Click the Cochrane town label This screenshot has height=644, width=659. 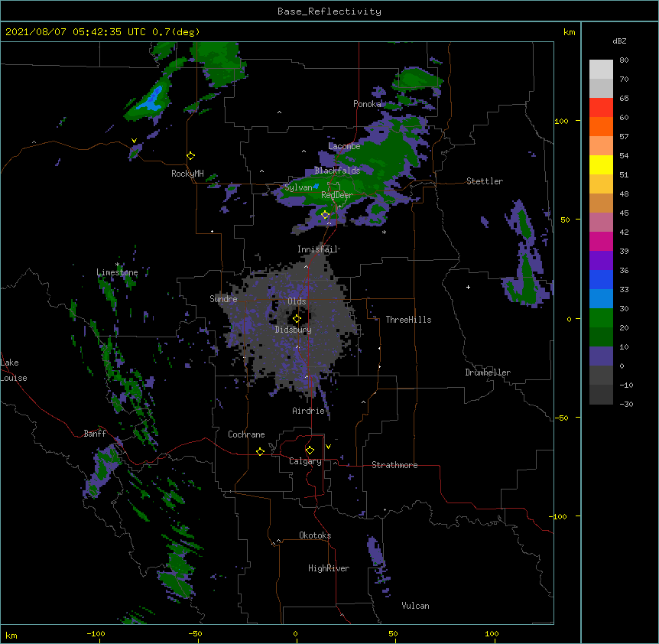coord(246,434)
